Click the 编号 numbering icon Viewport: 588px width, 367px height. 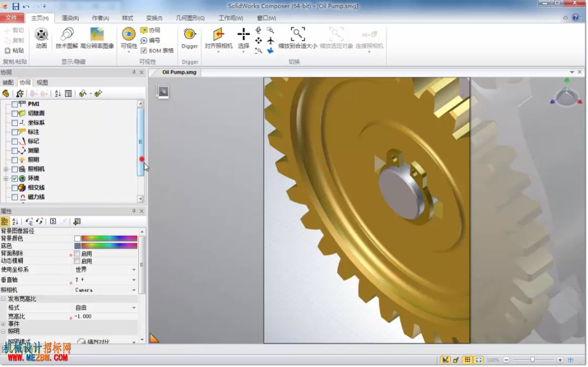(x=150, y=40)
